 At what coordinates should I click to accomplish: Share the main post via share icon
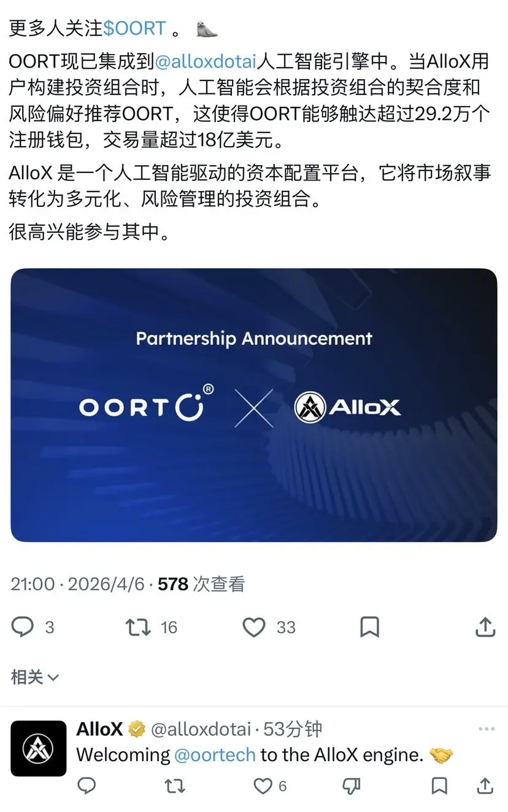[485, 627]
